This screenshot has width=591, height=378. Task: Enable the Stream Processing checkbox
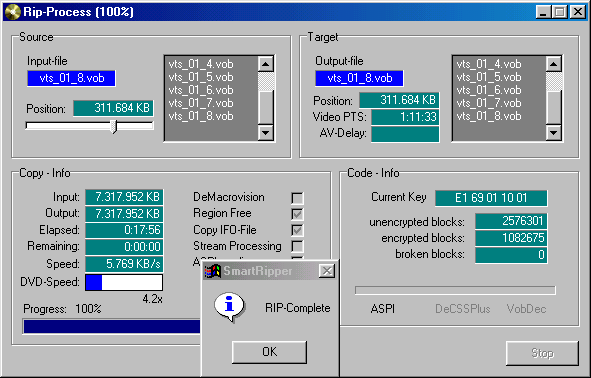297,246
